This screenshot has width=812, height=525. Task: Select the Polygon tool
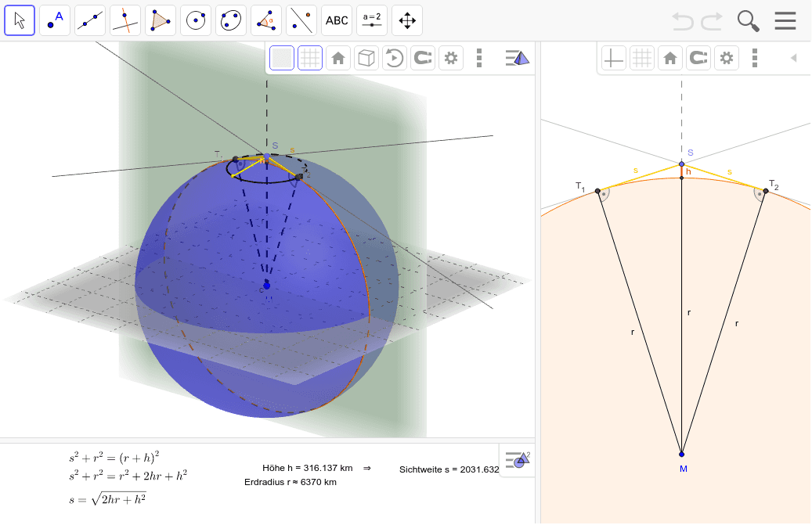tap(161, 20)
